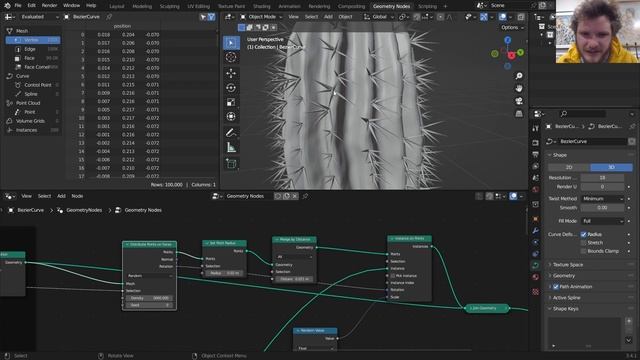640x360 pixels.
Task: Select the Select Box tool in viewport
Action: [x=231, y=43]
